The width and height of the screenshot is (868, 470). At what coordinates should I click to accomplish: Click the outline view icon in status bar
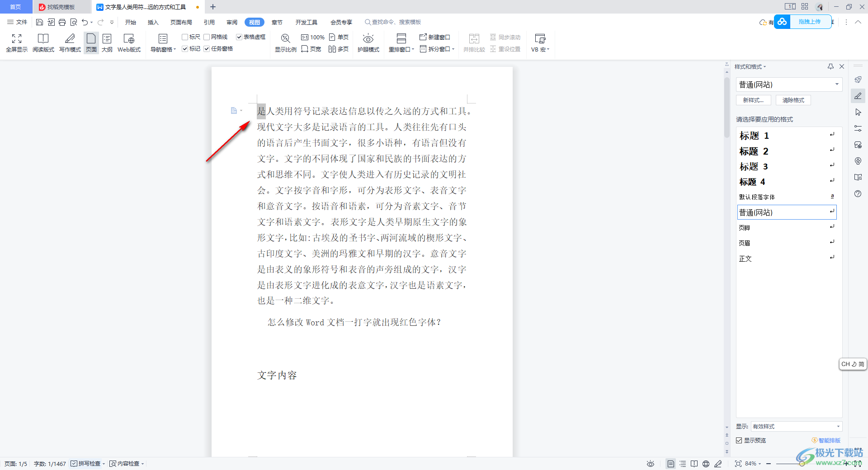[683, 464]
